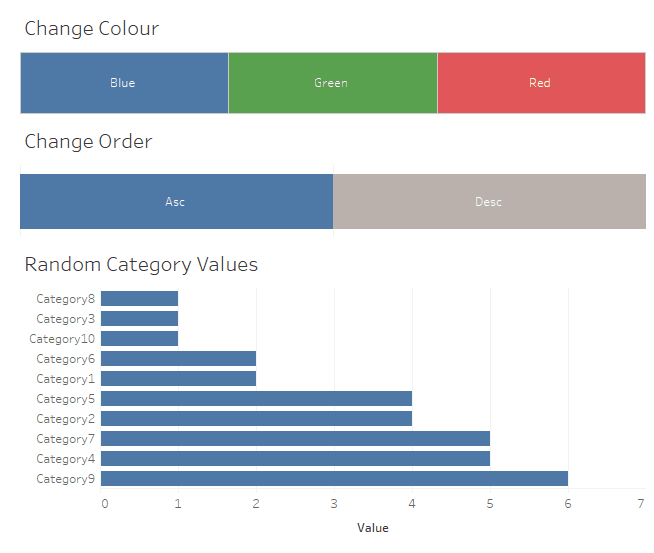Click the Category3 bar

140,319
